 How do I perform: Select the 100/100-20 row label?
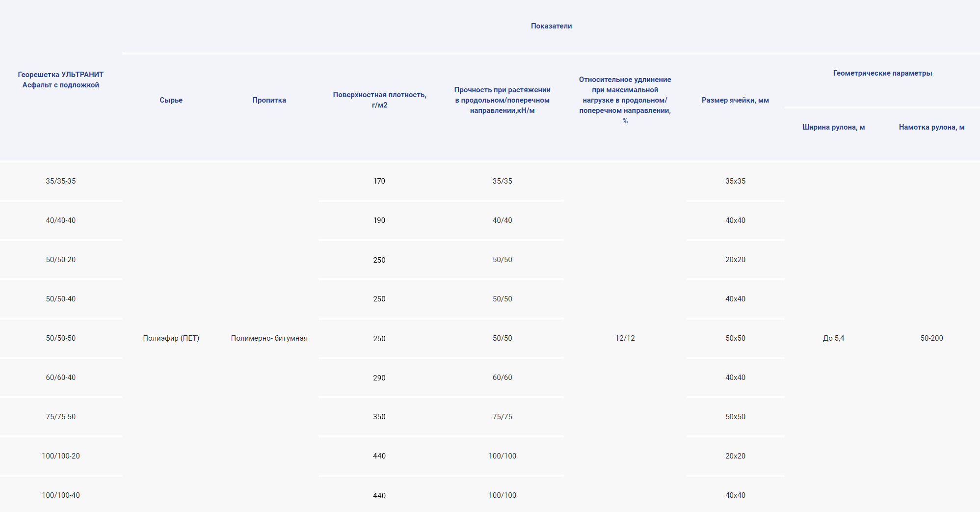click(x=61, y=456)
